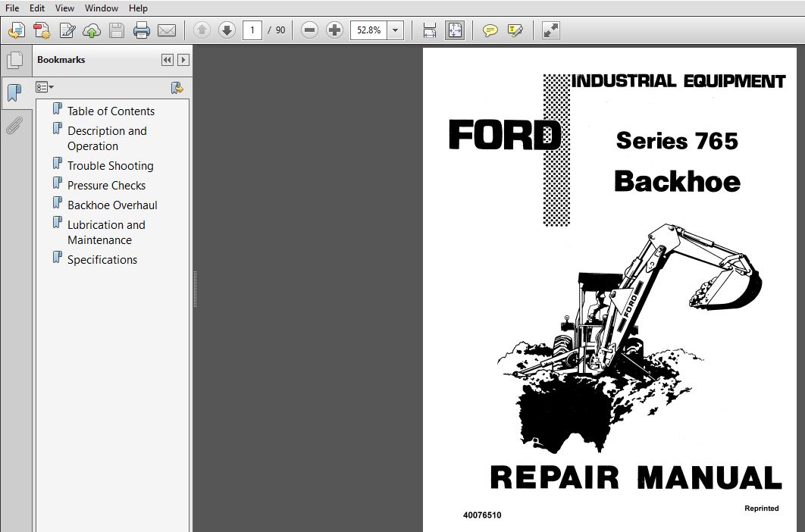Open the bookmark options dropdown menu

click(x=45, y=87)
